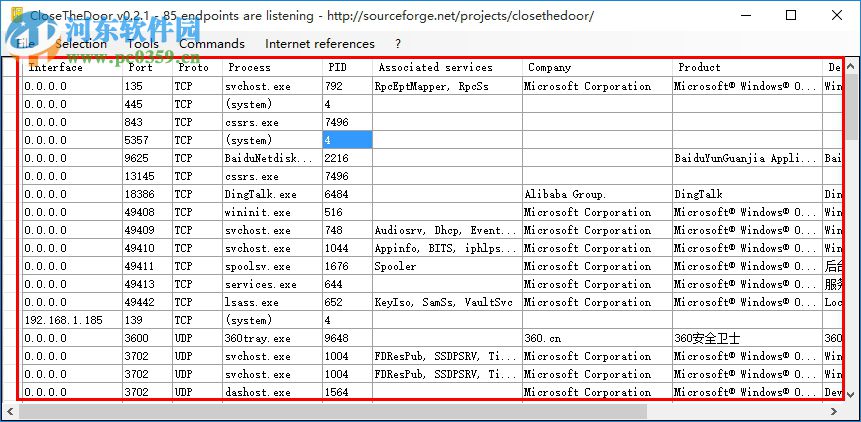
Task: Select the spoolsv.exe process cell
Action: (x=272, y=267)
